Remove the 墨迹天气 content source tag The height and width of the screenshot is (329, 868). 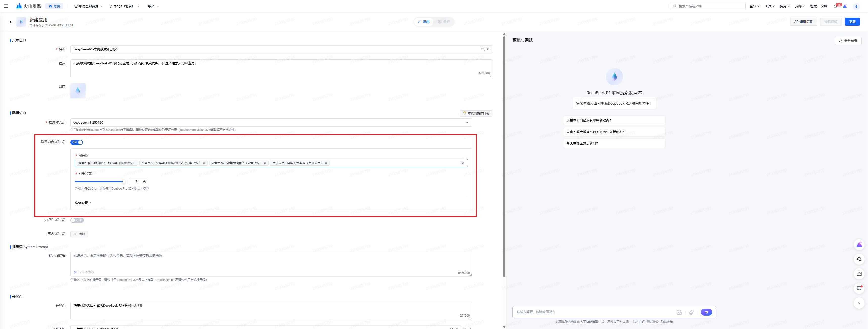pos(326,163)
